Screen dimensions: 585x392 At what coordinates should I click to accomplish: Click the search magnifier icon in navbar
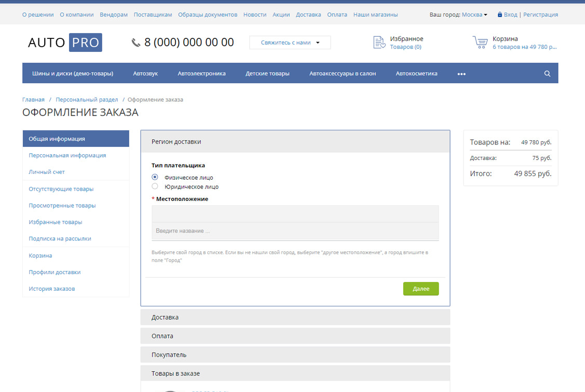[547, 74]
